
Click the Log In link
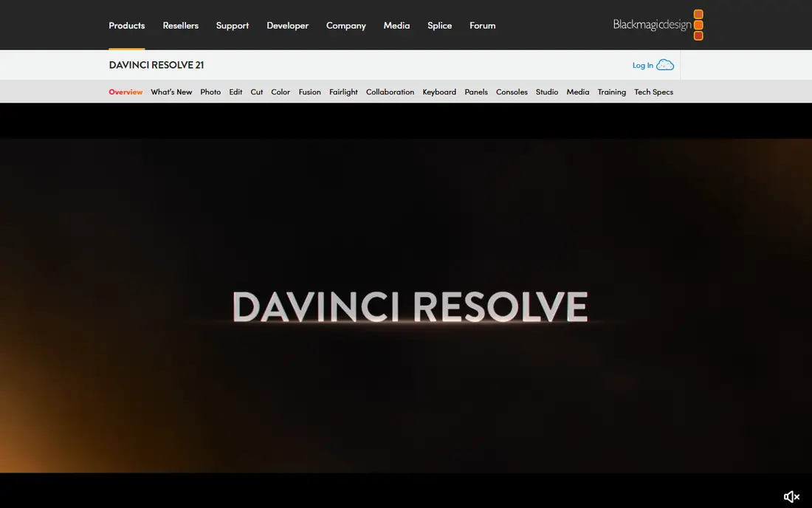[x=643, y=65]
